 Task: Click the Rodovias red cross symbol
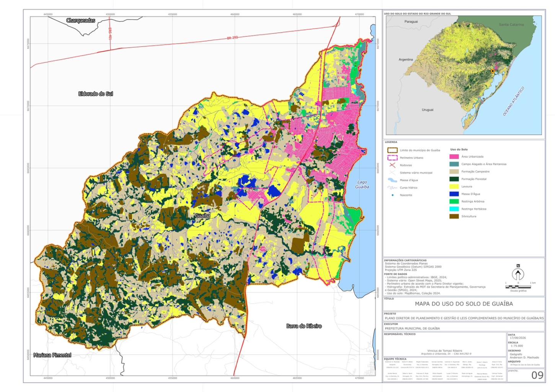pyautogui.click(x=392, y=165)
